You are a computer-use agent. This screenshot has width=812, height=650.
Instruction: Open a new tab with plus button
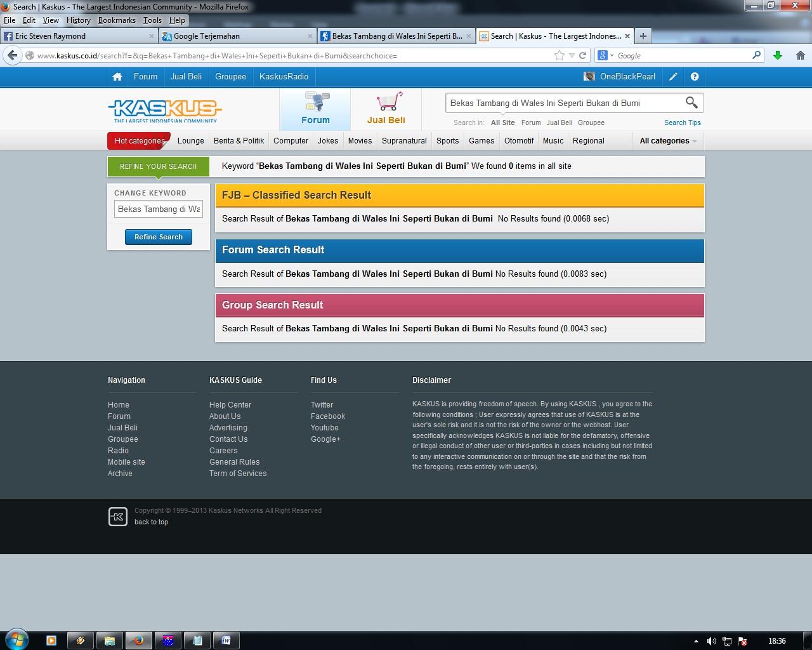[643, 36]
